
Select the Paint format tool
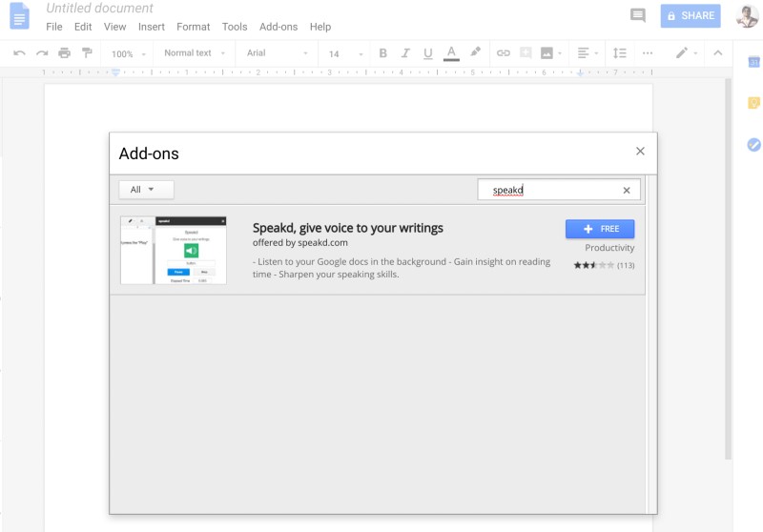point(87,52)
